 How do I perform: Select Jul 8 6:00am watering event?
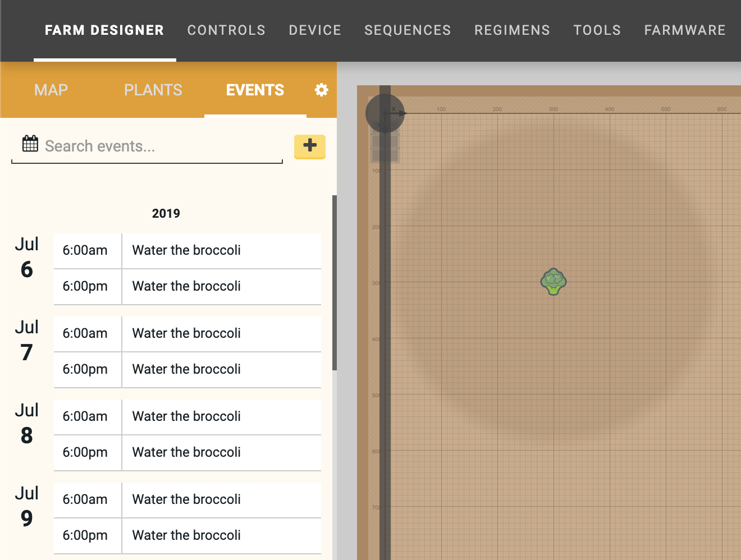pos(187,416)
